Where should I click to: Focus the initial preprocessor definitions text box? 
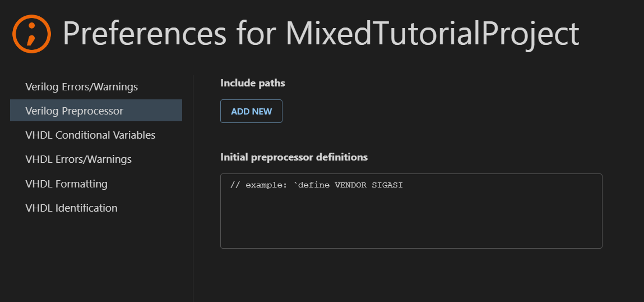pos(411,219)
